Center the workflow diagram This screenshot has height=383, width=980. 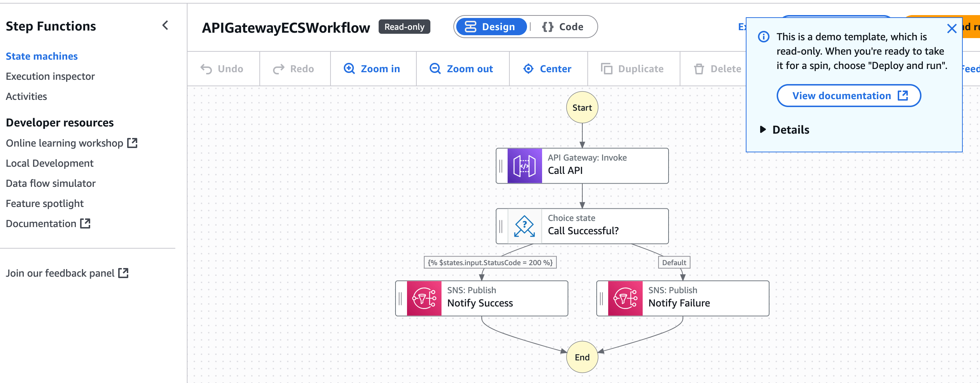point(547,69)
